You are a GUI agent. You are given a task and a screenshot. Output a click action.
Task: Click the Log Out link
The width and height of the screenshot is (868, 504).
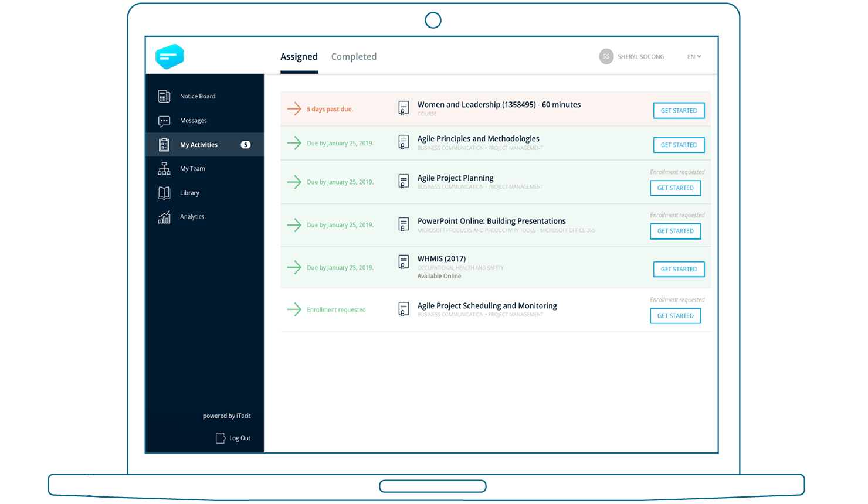tap(240, 438)
